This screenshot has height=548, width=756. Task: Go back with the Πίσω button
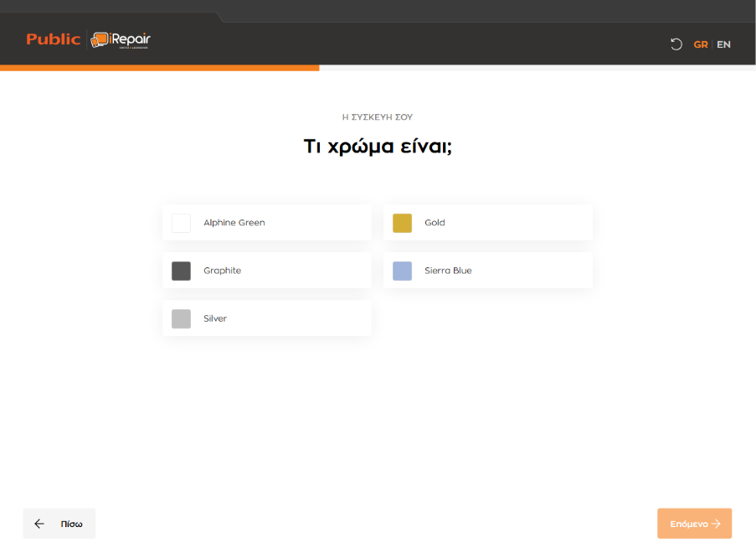[59, 524]
